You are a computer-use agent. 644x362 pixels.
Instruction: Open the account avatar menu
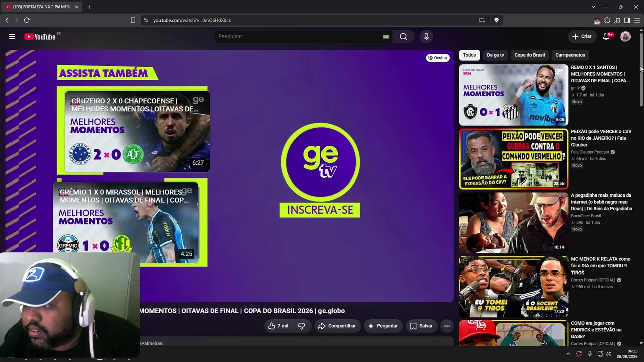coord(625,36)
